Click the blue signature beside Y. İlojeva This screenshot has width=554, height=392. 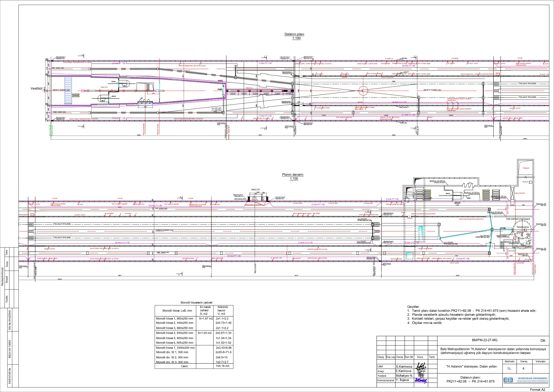tap(421, 381)
